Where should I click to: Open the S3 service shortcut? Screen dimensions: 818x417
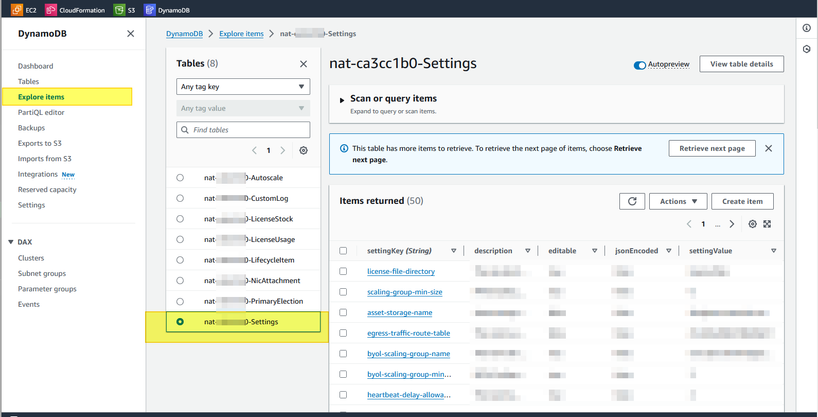tap(119, 10)
